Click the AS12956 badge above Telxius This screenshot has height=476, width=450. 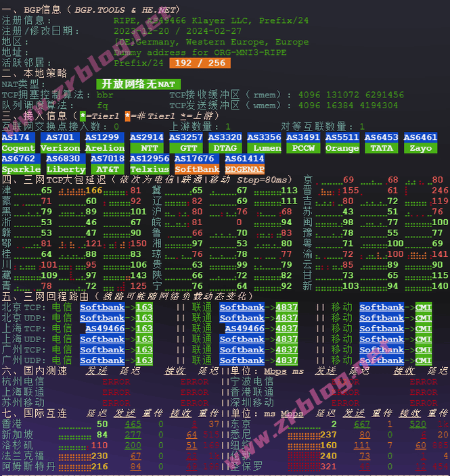point(150,158)
